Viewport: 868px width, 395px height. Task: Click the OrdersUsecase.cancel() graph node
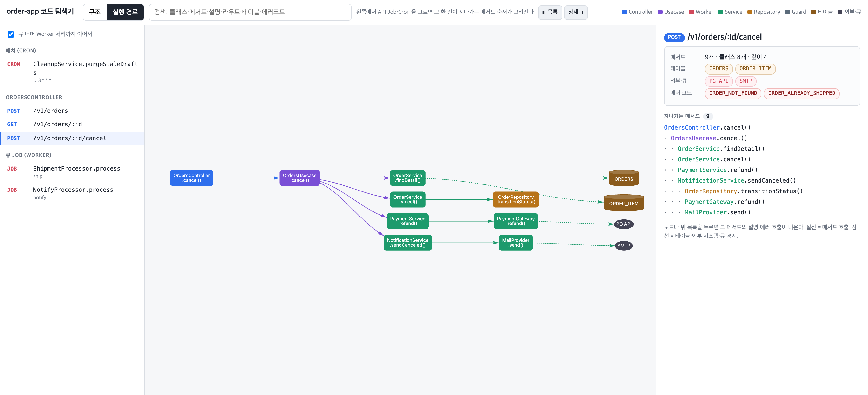point(299,178)
